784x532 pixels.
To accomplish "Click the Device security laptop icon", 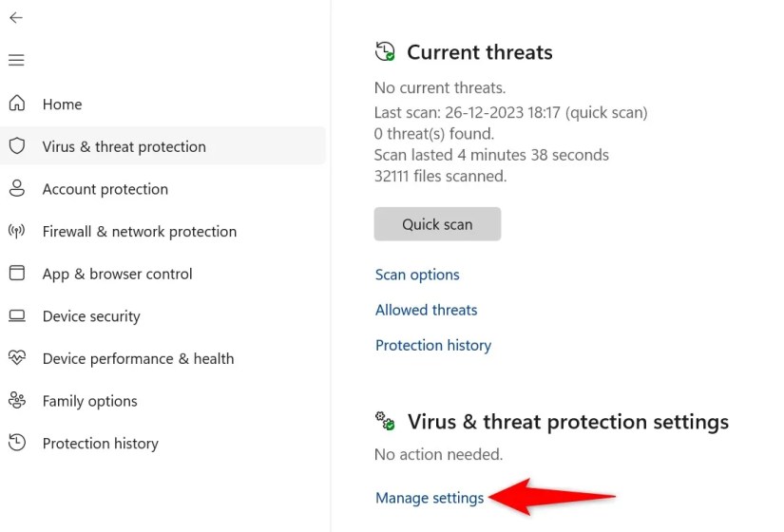I will click(x=16, y=315).
